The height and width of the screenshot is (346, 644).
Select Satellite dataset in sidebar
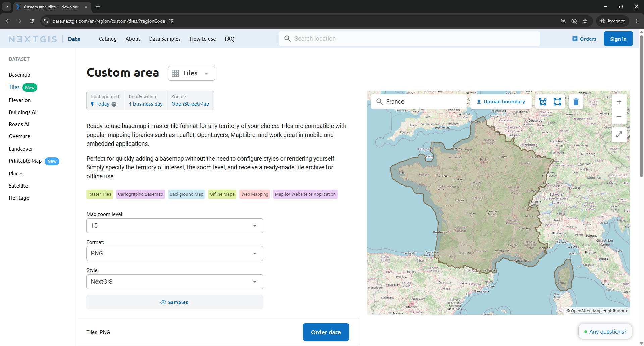coord(18,186)
